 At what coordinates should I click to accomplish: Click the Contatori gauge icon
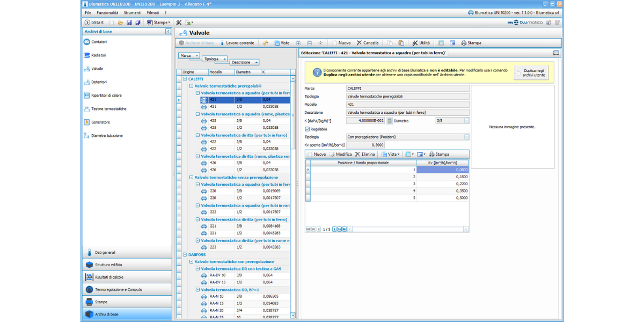(x=86, y=42)
